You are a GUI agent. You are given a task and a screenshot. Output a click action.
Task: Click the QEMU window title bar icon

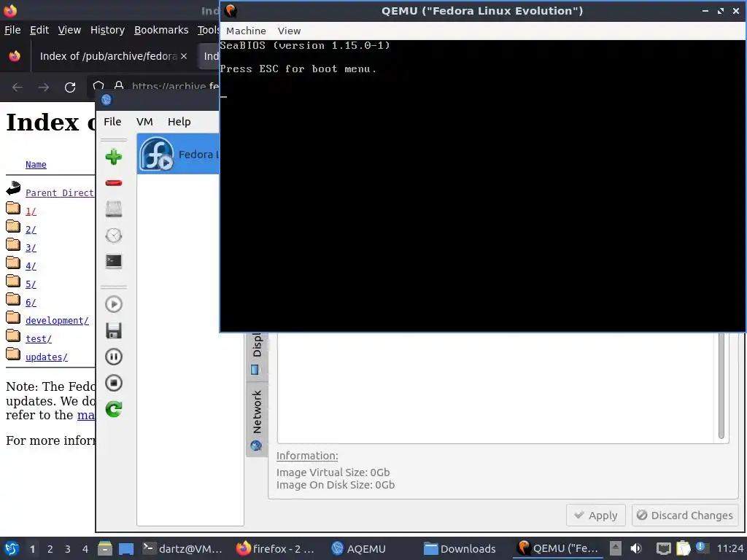[x=231, y=10]
